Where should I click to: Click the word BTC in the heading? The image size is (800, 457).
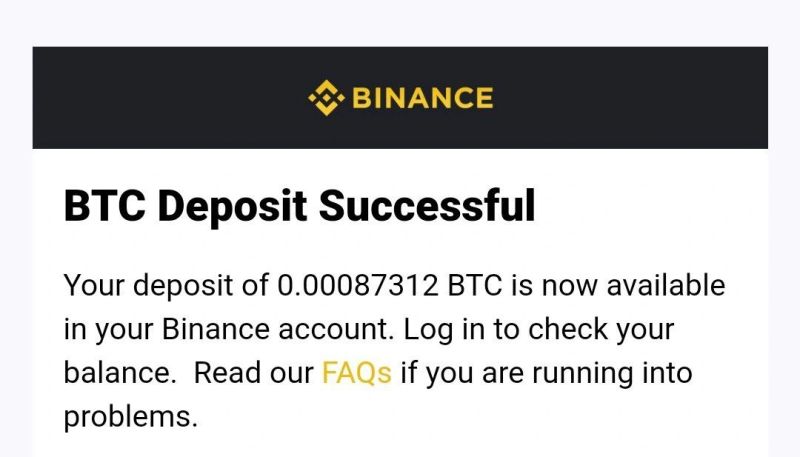(x=104, y=206)
